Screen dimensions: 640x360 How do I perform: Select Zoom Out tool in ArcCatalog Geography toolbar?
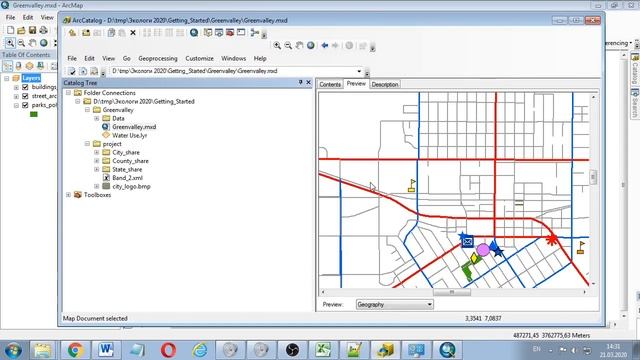tap(288, 45)
